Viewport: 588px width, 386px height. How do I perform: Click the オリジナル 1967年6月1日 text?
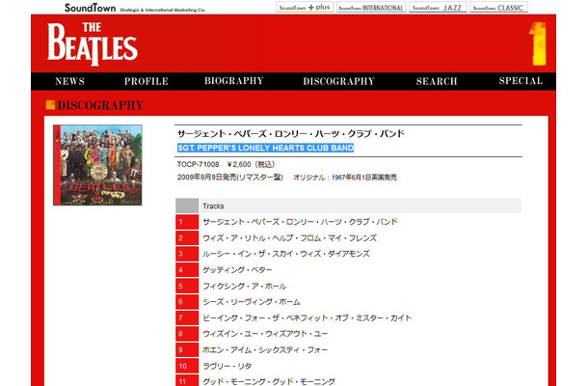(345, 178)
